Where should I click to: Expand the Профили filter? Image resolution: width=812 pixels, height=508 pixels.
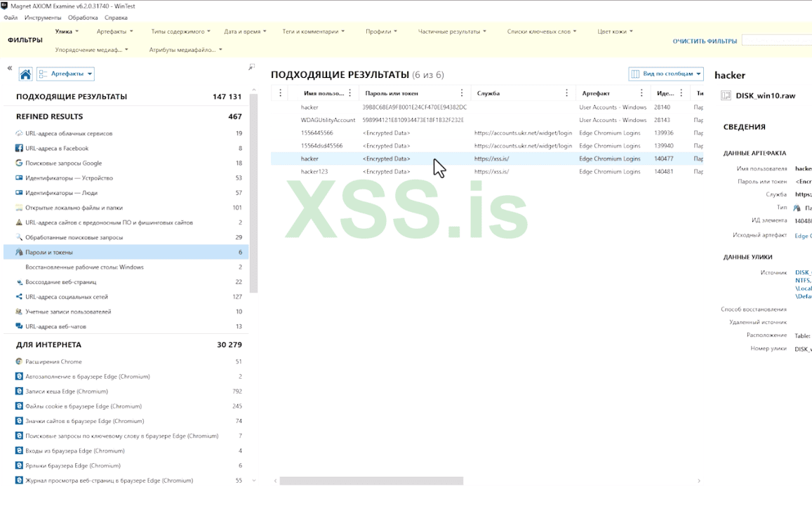(x=381, y=32)
